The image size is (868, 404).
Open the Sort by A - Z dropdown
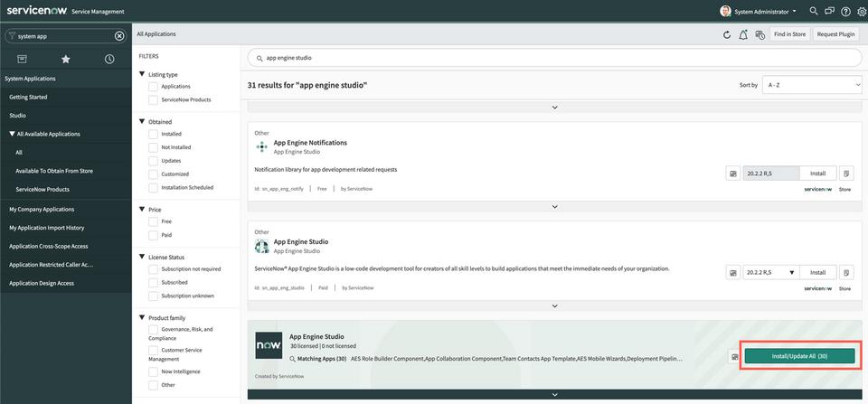pyautogui.click(x=812, y=85)
